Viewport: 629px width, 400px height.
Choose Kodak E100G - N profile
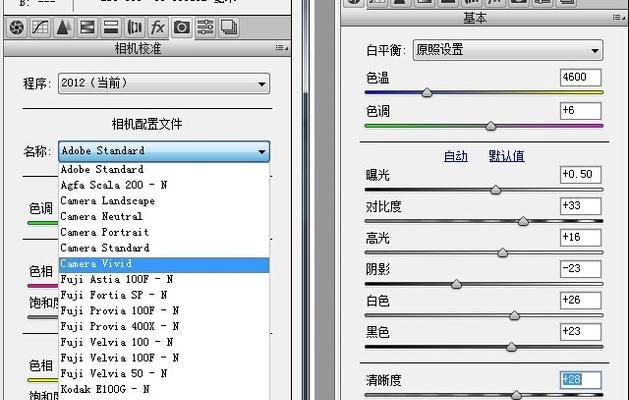(x=164, y=389)
